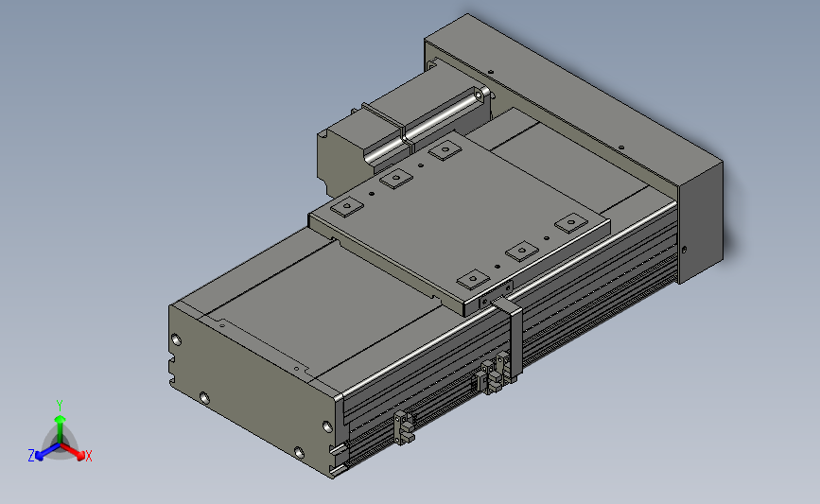Select the lowest sensor bracket near the front end cap
The width and height of the screenshot is (820, 504).
coord(403,427)
